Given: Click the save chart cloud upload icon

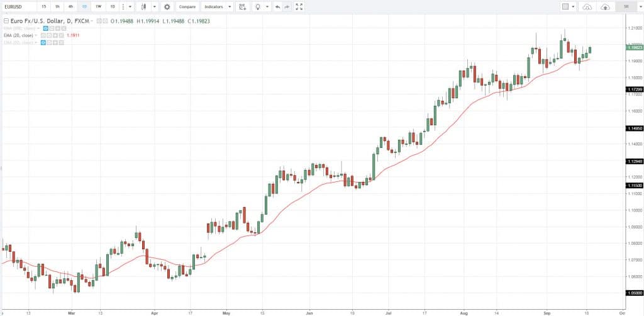Looking at the screenshot, I should tap(605, 7).
